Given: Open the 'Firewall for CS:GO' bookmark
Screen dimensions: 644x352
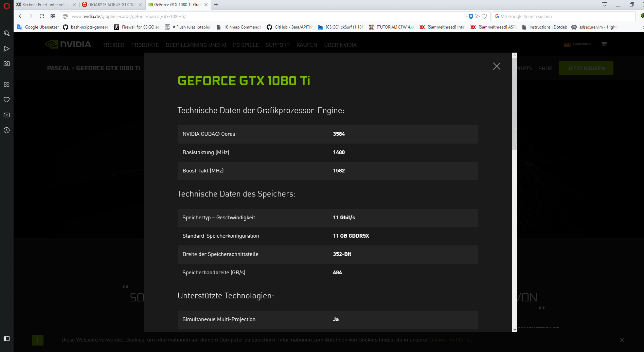Looking at the screenshot, I should (137, 27).
